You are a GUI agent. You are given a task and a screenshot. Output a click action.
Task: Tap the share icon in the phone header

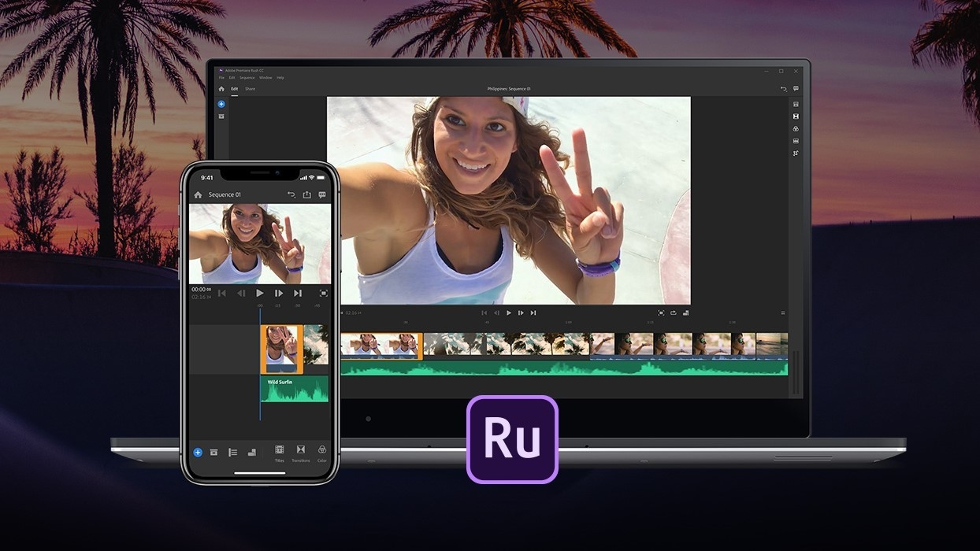click(307, 194)
